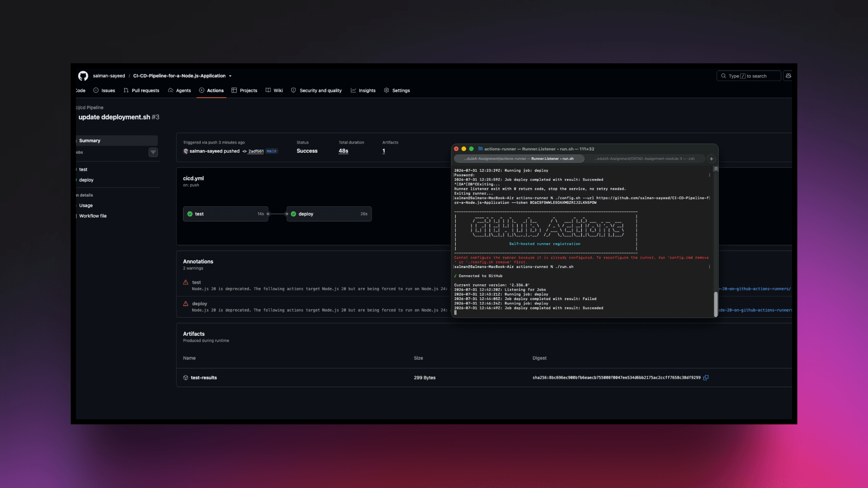Viewport: 868px width, 488px height.
Task: Expand the repository name dropdown caret
Action: pyautogui.click(x=230, y=76)
